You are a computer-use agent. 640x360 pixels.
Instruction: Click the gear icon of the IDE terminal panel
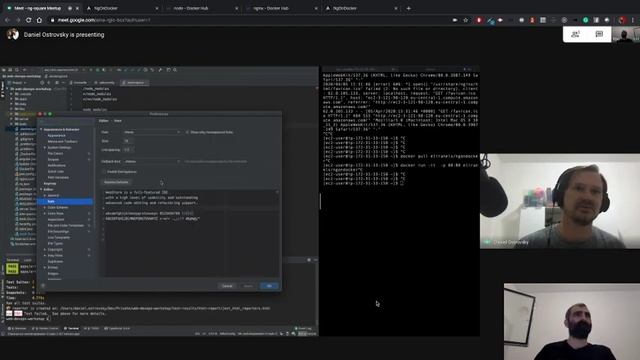tap(309, 260)
